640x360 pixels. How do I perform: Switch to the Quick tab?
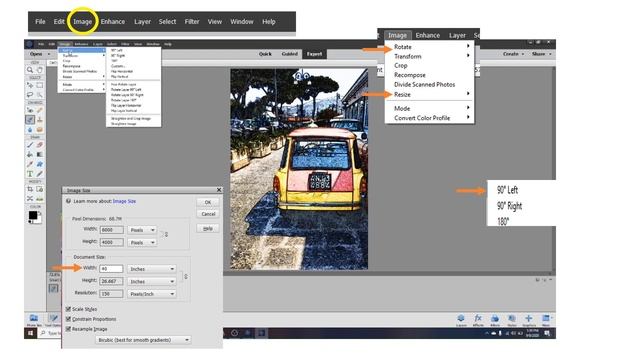[265, 54]
